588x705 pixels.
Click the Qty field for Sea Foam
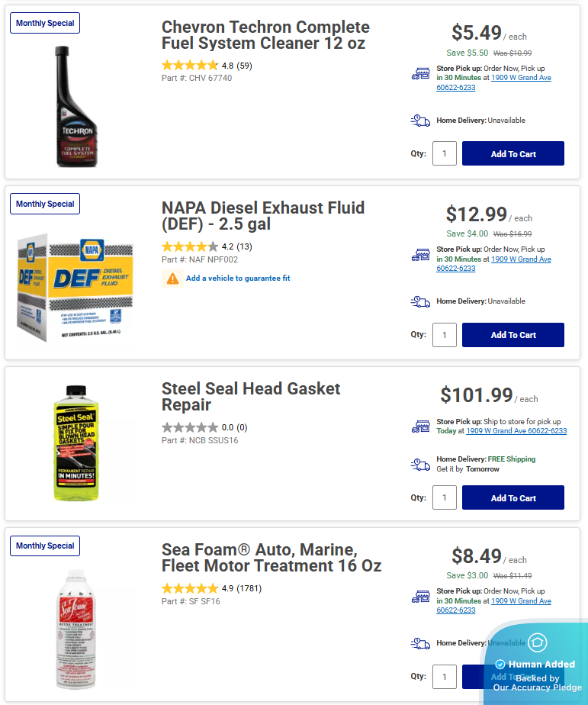(444, 676)
